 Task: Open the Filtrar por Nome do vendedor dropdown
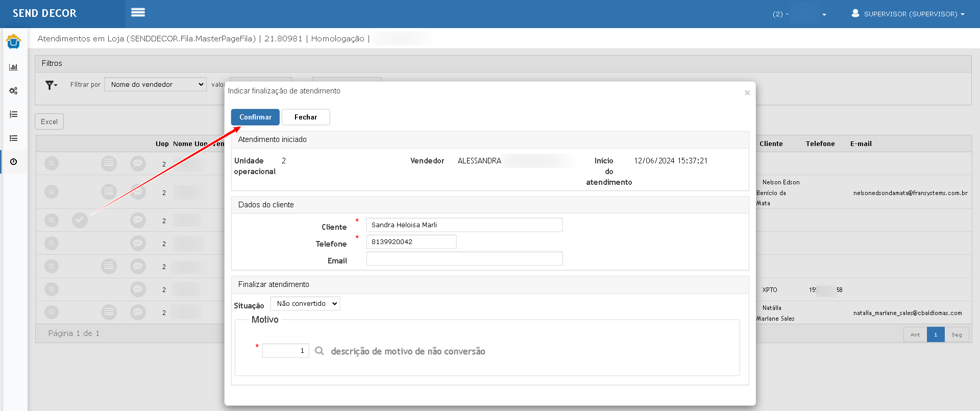pyautogui.click(x=155, y=84)
